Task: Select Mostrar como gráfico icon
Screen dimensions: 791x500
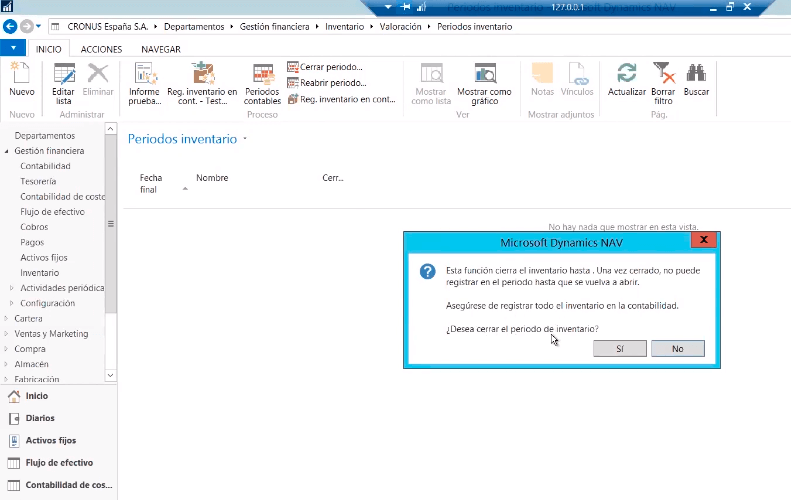Action: pyautogui.click(x=484, y=74)
